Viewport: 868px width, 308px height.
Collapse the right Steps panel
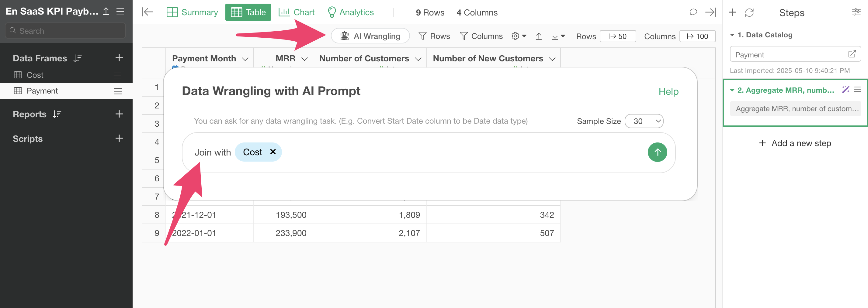711,12
